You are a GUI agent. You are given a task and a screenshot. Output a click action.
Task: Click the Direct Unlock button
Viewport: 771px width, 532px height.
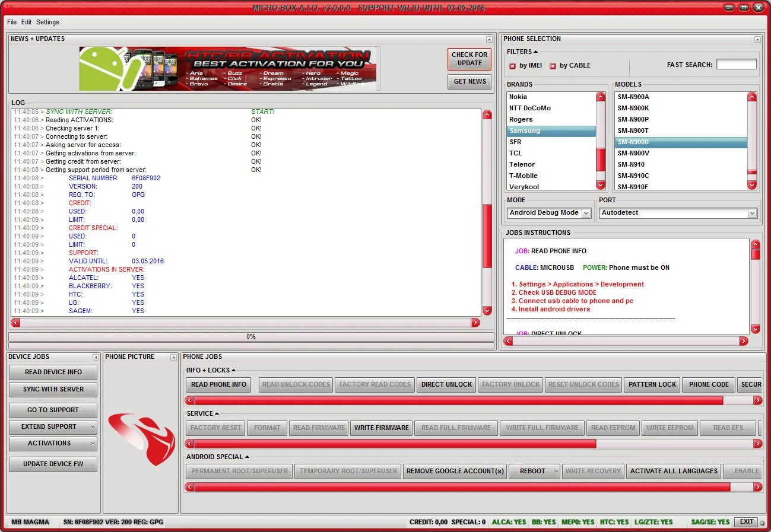446,384
